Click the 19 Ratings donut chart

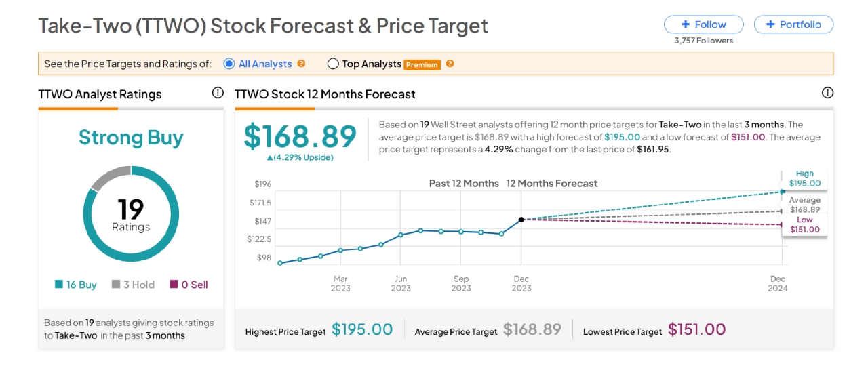131,213
